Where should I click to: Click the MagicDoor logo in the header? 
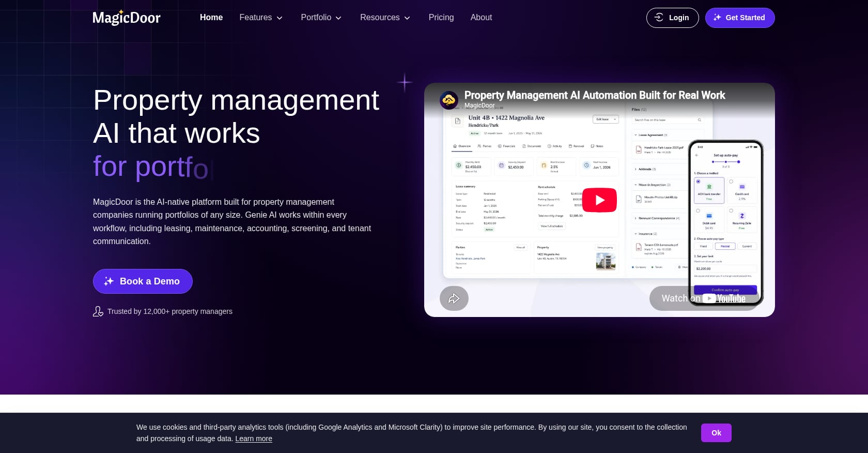click(127, 18)
